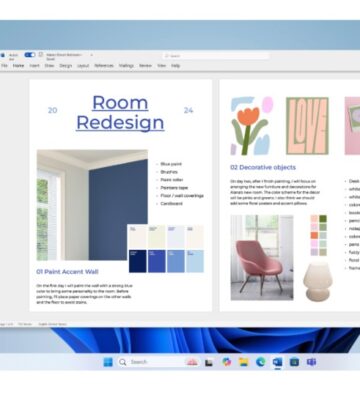Viewport: 360px width, 403px height.
Task: Click the Save icon beside AutoSave
Action: coord(41,54)
